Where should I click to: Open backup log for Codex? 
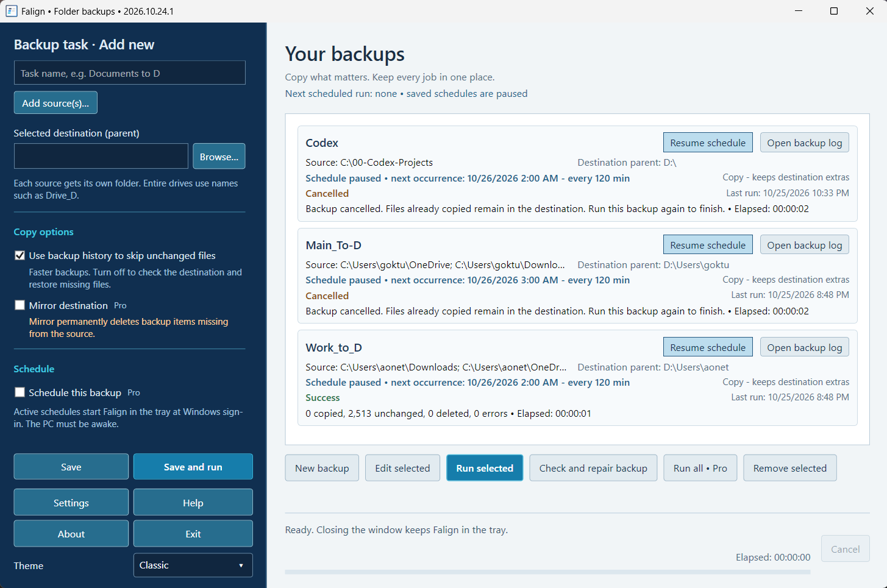(x=804, y=143)
